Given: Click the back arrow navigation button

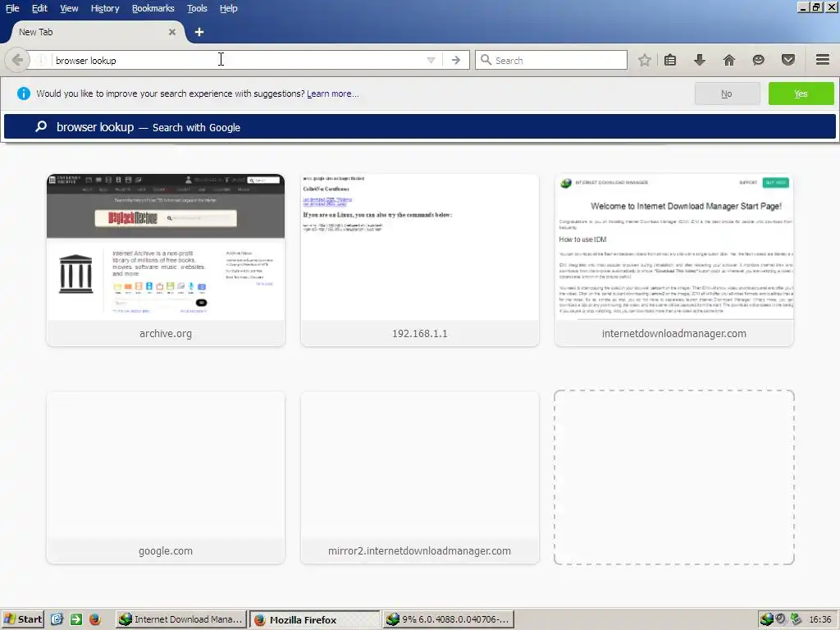Looking at the screenshot, I should pos(17,60).
